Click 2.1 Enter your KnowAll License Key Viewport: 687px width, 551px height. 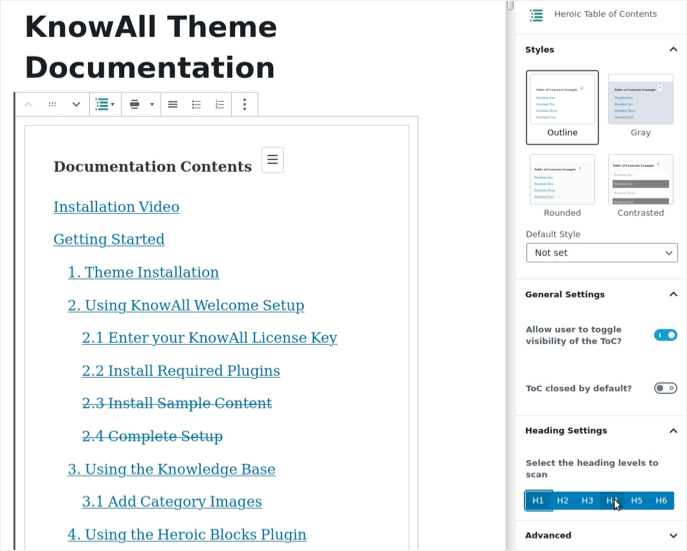click(209, 338)
